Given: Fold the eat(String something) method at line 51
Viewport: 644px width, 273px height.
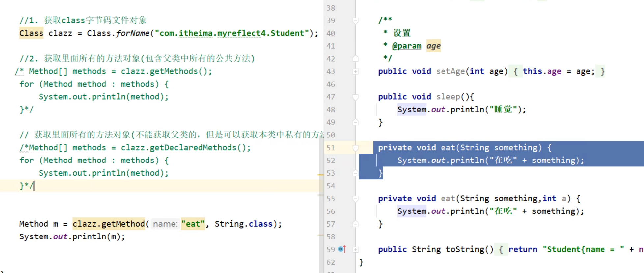Looking at the screenshot, I should point(356,148).
